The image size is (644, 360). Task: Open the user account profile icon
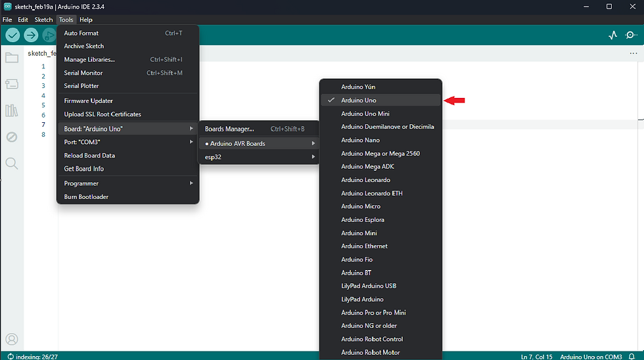click(12, 340)
